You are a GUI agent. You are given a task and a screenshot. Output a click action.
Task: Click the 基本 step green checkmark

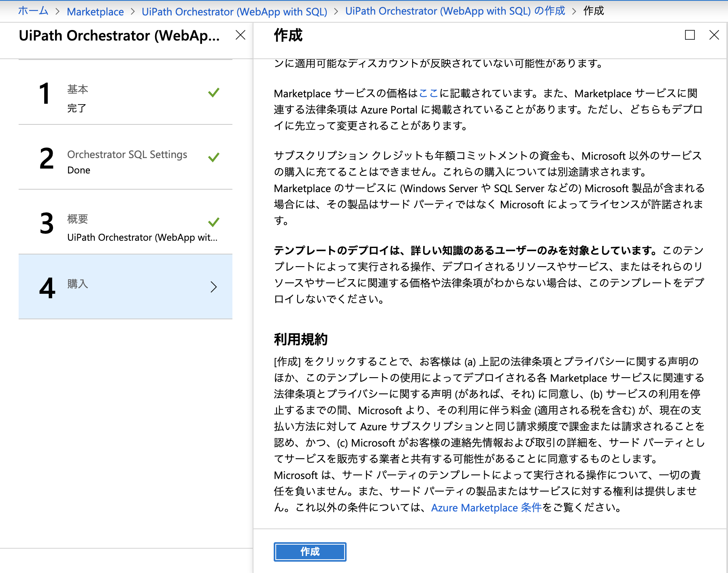[x=214, y=92]
